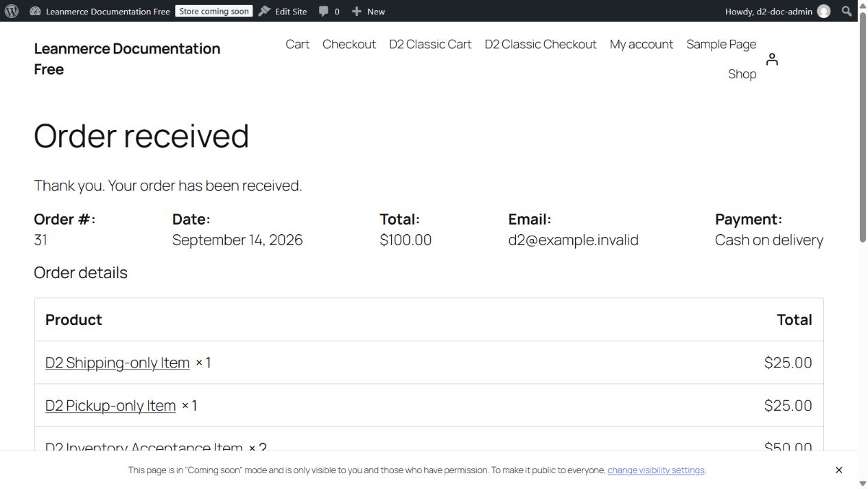The image size is (868, 489).
Task: Click the admin bar user avatar
Action: [x=824, y=11]
